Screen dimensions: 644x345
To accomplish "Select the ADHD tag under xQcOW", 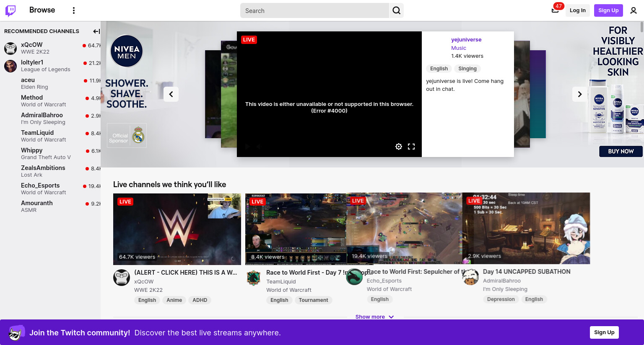I will [x=200, y=300].
